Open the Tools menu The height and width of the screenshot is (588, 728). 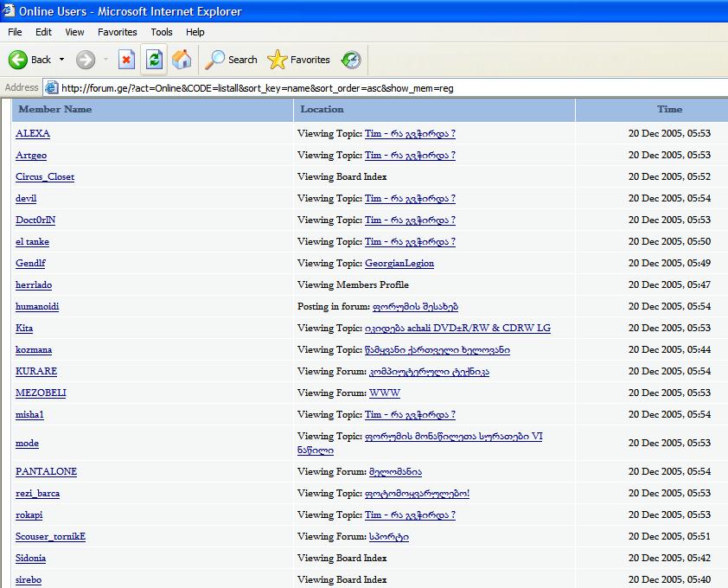pos(162,32)
